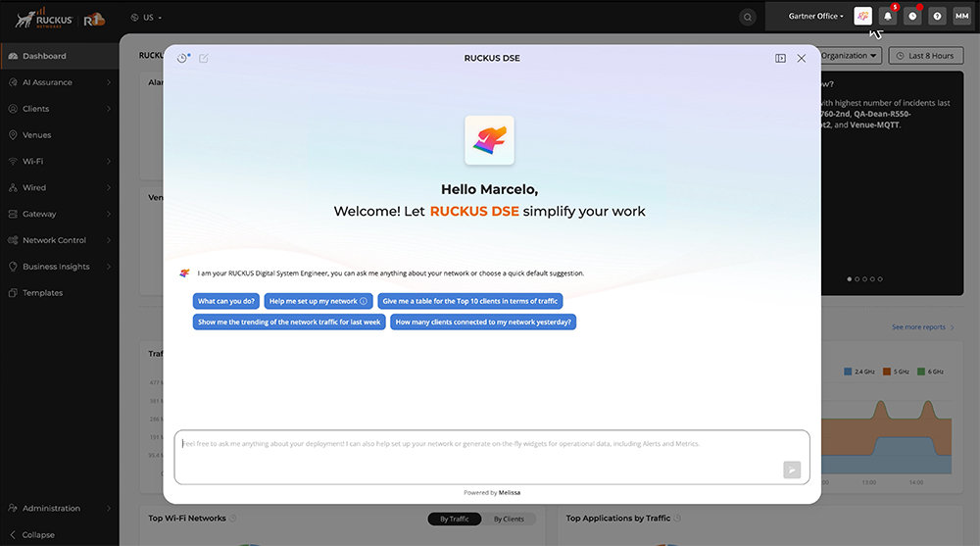Open Venues in the sidebar
Screen dimensions: 980x546
pos(60,134)
